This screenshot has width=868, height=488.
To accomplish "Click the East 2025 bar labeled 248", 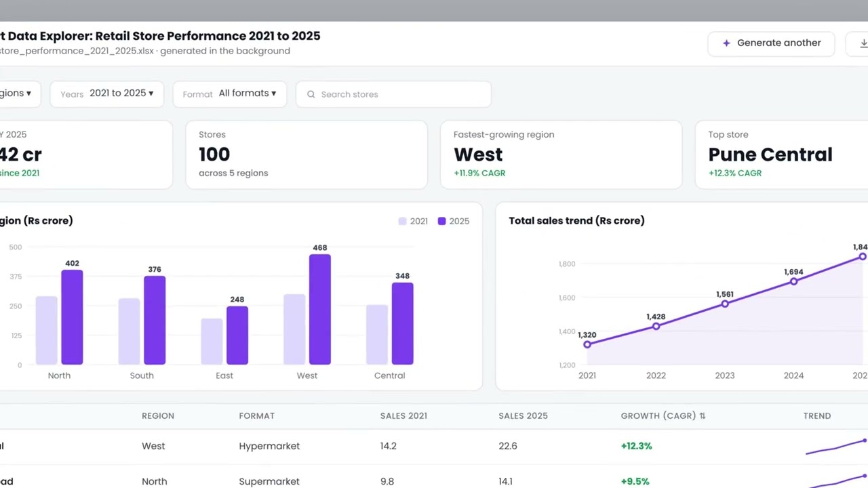I will 237,335.
